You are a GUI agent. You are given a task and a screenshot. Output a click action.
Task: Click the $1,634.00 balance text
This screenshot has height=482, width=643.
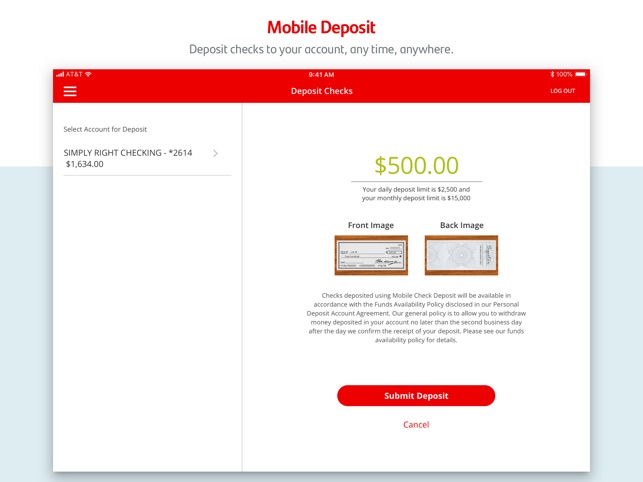tap(84, 164)
